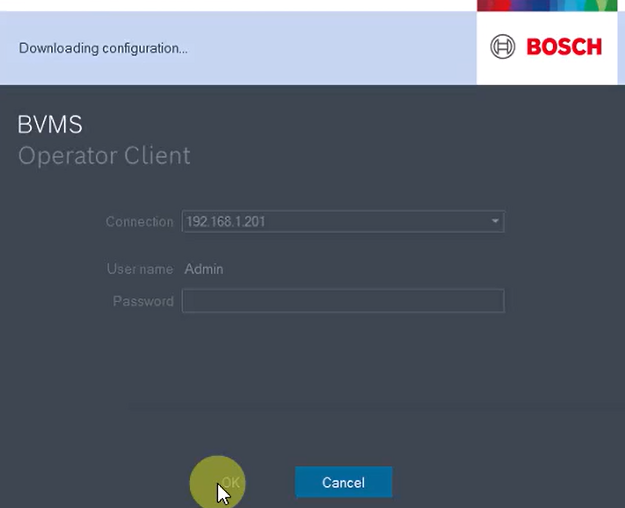Click the light blue status banner's empty area
625x508 pixels.
330,48
